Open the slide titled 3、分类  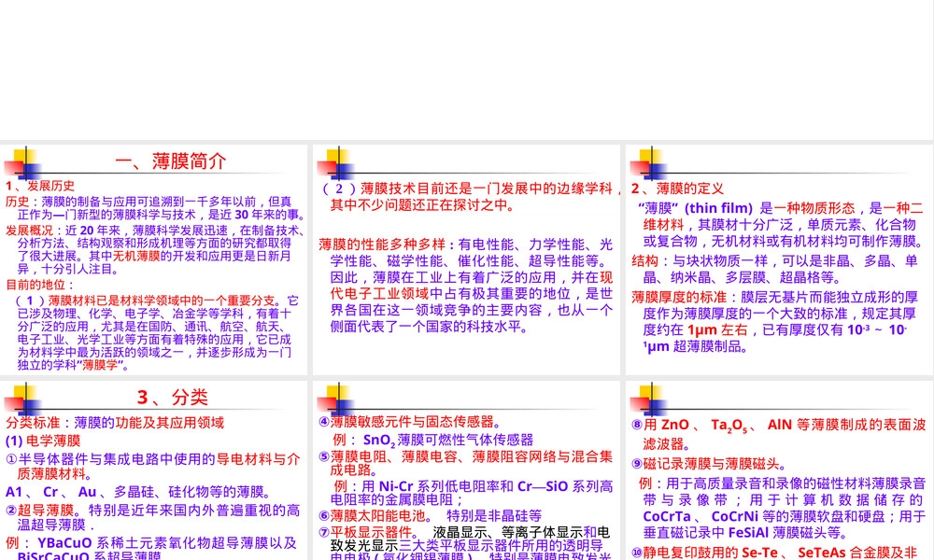154,469
